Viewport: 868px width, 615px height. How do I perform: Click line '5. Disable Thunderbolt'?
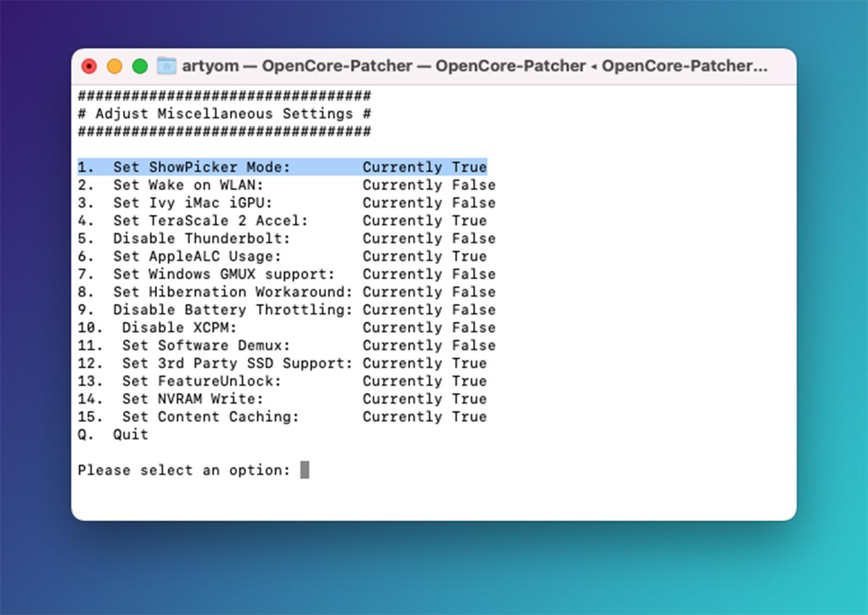coord(286,238)
